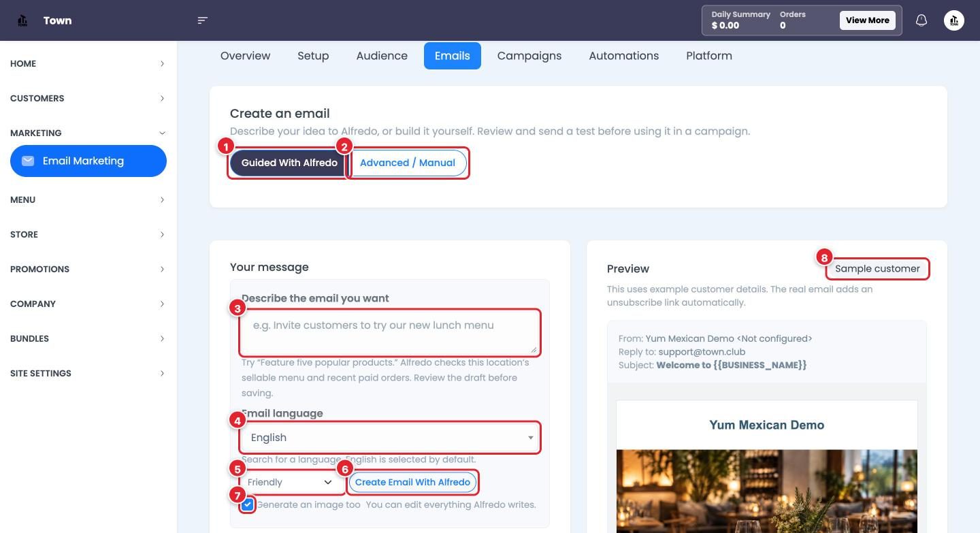Expand the SITE SETTINGS sidebar section
This screenshot has height=533, width=980.
tap(88, 373)
